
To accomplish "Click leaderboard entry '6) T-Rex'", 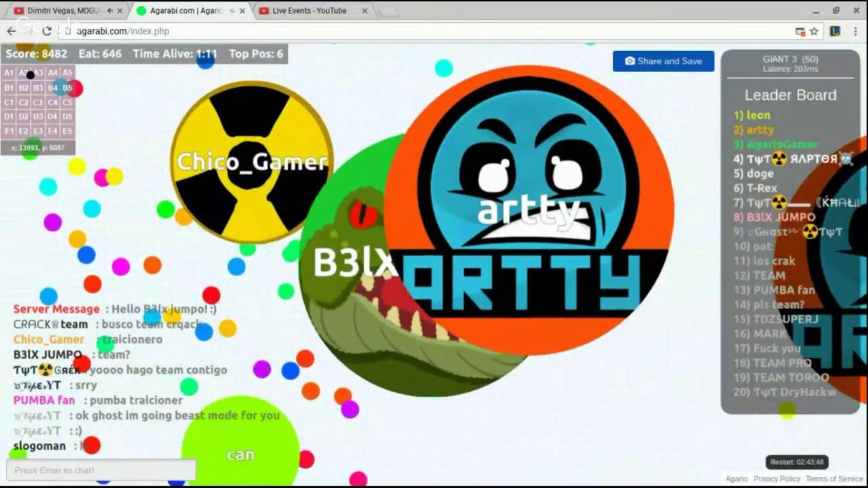I will pyautogui.click(x=755, y=188).
